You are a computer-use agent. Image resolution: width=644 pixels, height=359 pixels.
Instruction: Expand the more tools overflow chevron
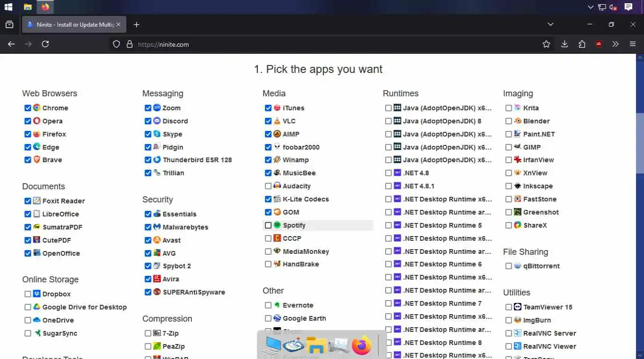[615, 44]
